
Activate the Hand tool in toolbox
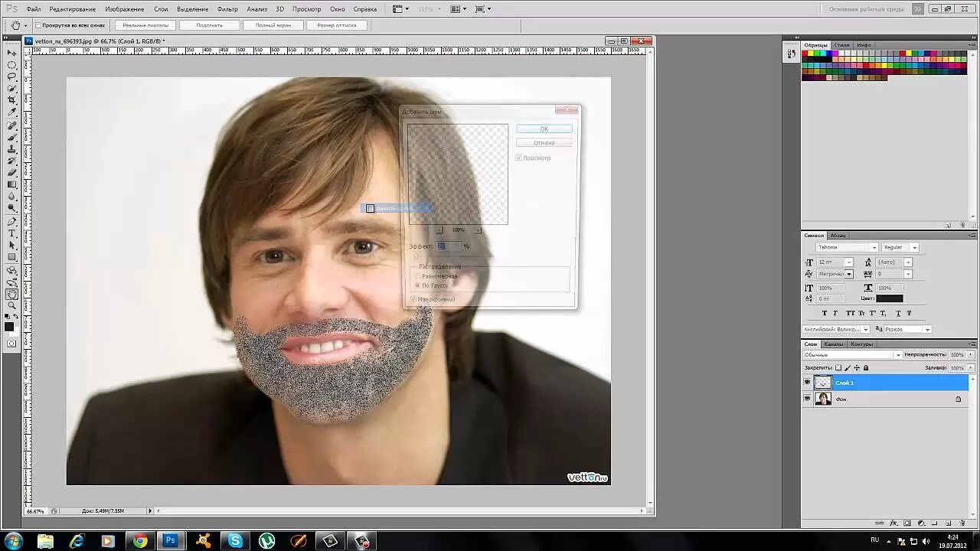click(x=11, y=294)
